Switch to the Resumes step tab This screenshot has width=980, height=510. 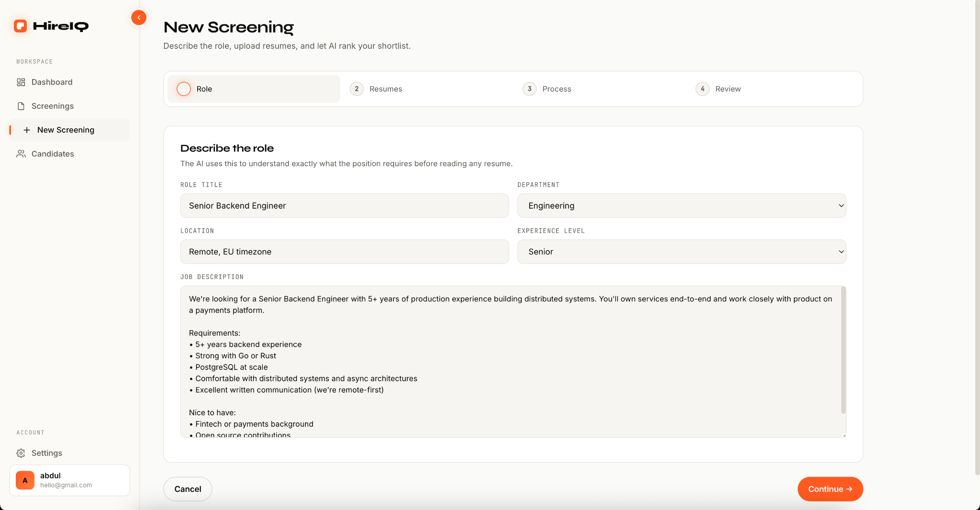(427, 89)
